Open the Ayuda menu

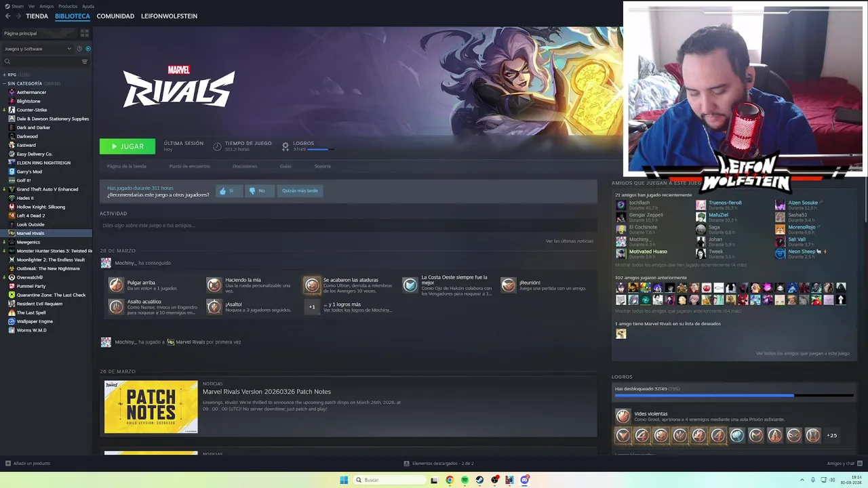pyautogui.click(x=88, y=6)
